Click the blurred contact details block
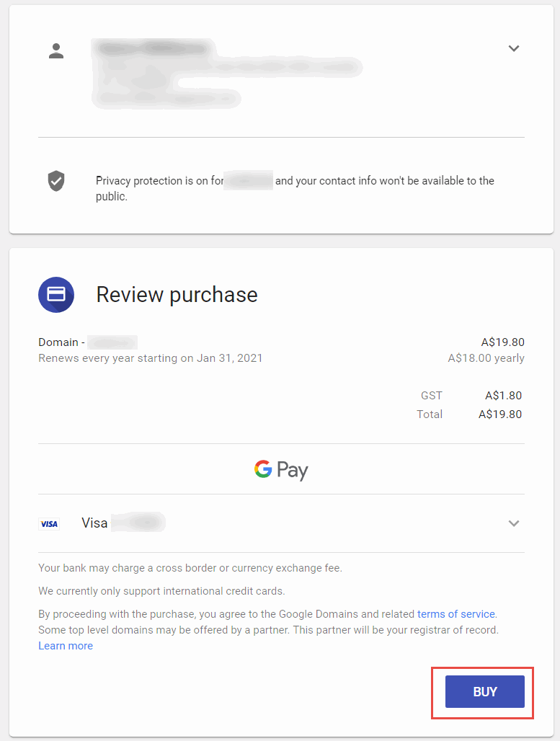560x741 pixels. [x=227, y=74]
